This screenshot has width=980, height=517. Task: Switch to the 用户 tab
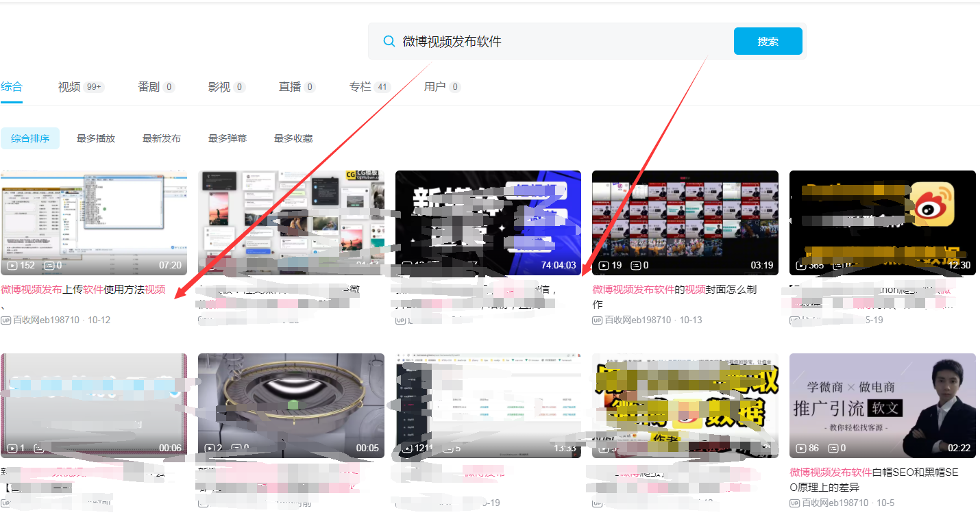point(442,87)
